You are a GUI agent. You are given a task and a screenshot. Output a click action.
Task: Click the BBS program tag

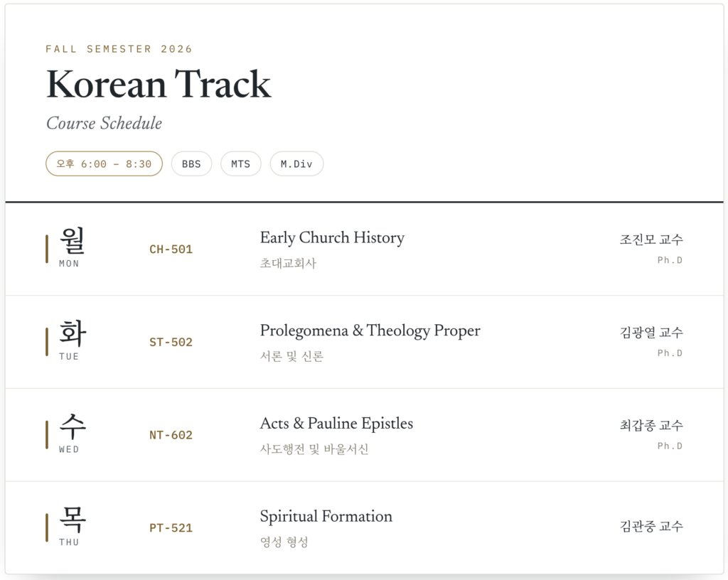[x=191, y=163]
